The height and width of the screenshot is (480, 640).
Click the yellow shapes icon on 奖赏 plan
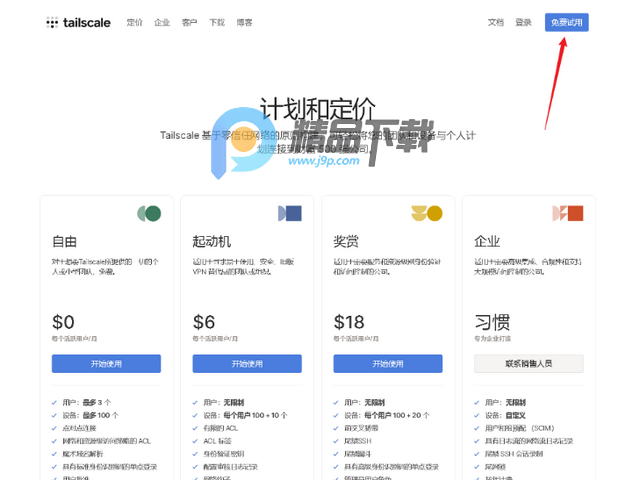coord(427,213)
